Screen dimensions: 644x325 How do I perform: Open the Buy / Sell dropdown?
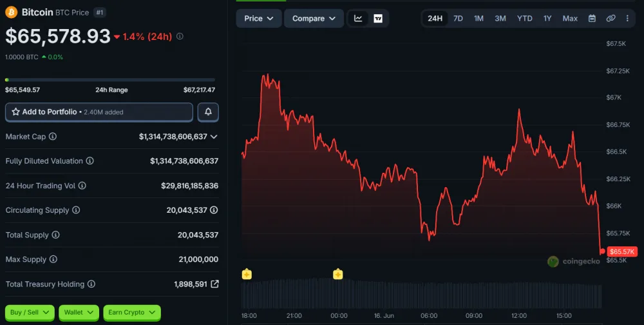30,313
